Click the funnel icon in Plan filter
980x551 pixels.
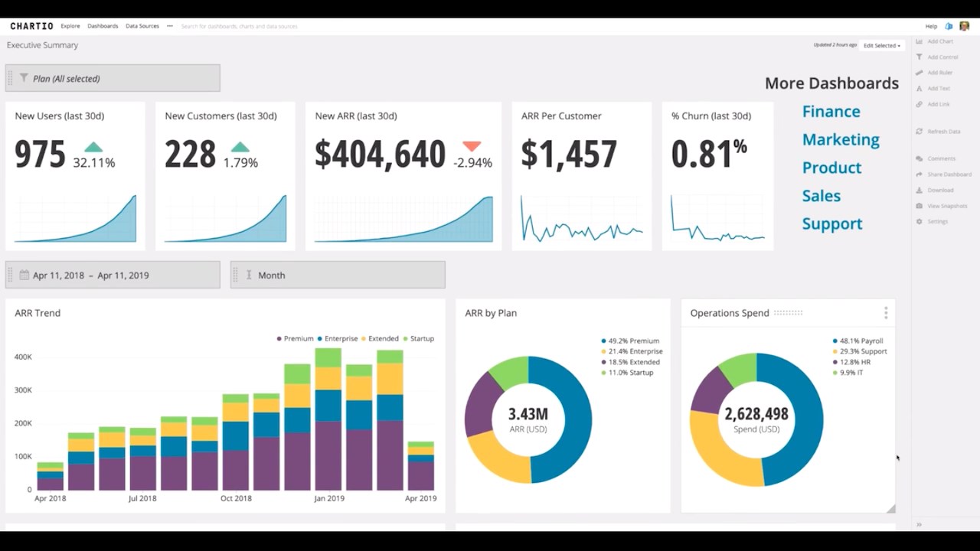(x=24, y=78)
